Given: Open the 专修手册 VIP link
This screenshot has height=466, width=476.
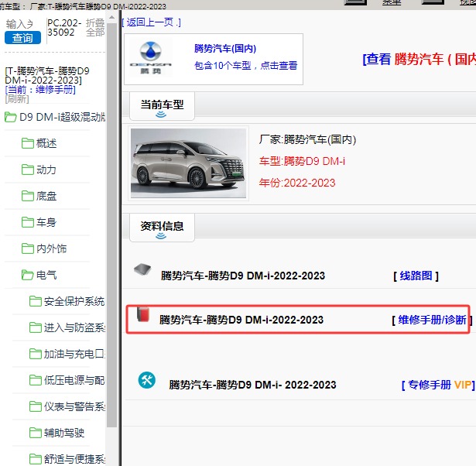Looking at the screenshot, I should (438, 385).
